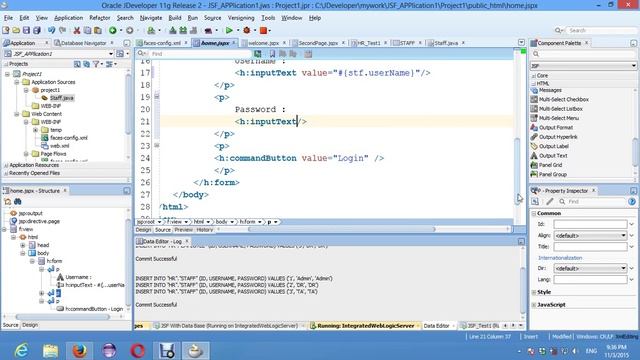Select faces-config.xml in Projects tree
Viewport: 640px width, 360px height.
[x=69, y=138]
